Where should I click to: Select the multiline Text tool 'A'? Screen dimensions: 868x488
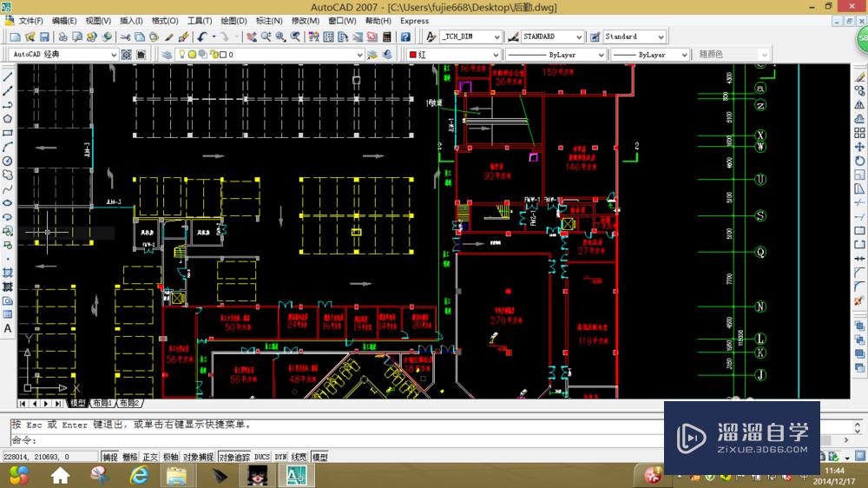[x=8, y=329]
